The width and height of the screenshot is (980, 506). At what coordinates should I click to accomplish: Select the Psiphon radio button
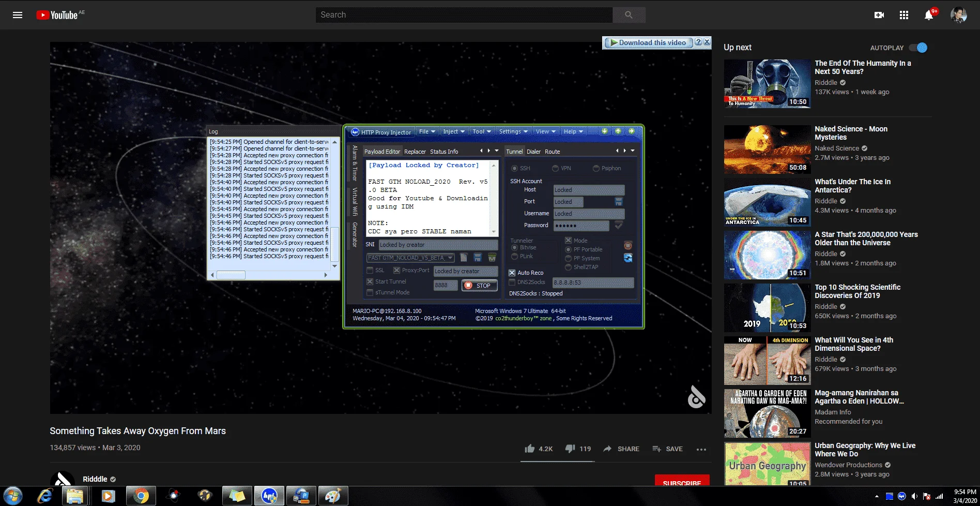(x=596, y=169)
